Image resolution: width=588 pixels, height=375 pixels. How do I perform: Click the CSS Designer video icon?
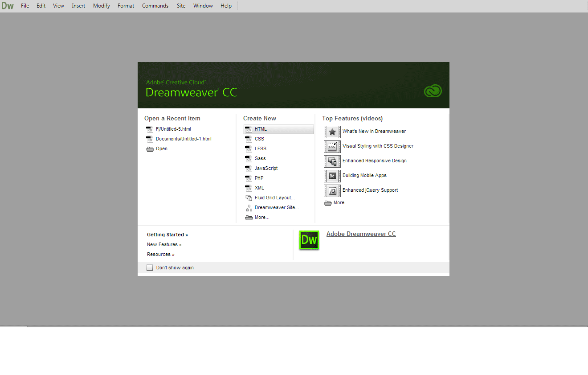(332, 146)
